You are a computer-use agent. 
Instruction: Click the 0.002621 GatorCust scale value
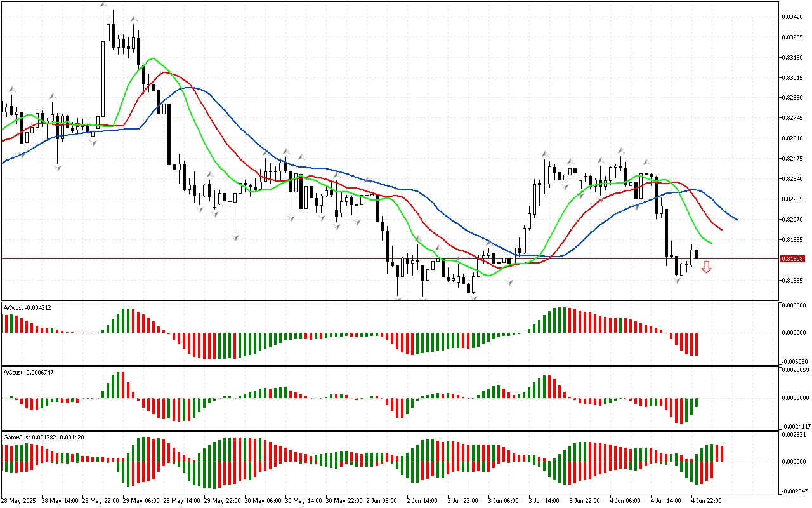[x=794, y=435]
